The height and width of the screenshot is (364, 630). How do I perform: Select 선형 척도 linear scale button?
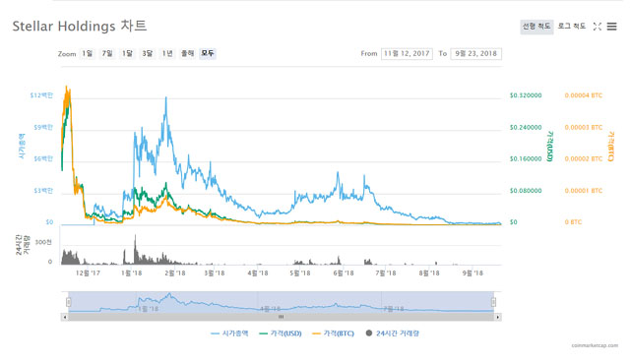[x=536, y=27]
